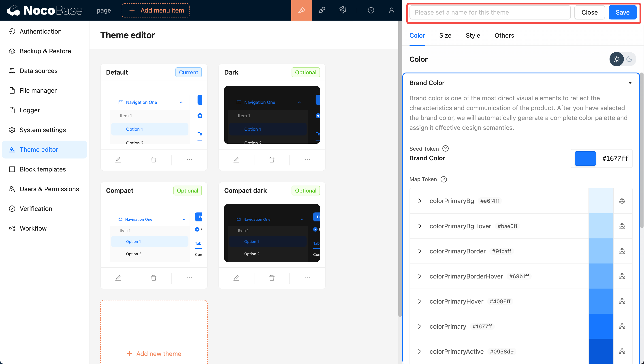Image resolution: width=644 pixels, height=364 pixels.
Task: Open the settings gear in top bar
Action: [343, 10]
